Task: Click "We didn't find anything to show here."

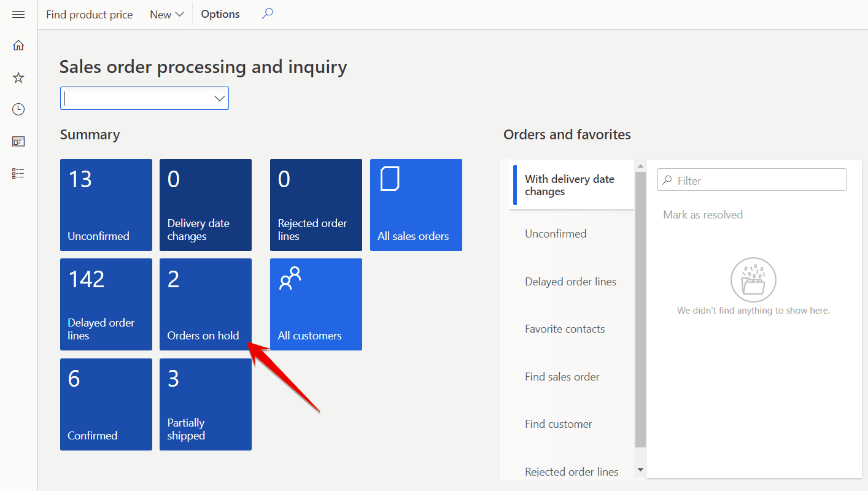Action: pyautogui.click(x=753, y=311)
